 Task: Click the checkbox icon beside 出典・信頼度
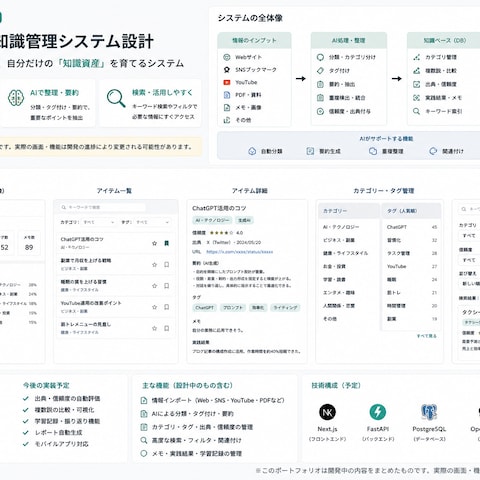pos(416,84)
